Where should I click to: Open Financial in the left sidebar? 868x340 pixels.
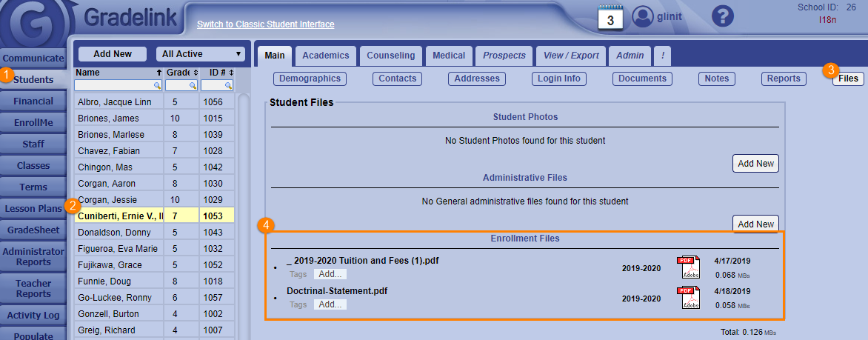(x=33, y=101)
